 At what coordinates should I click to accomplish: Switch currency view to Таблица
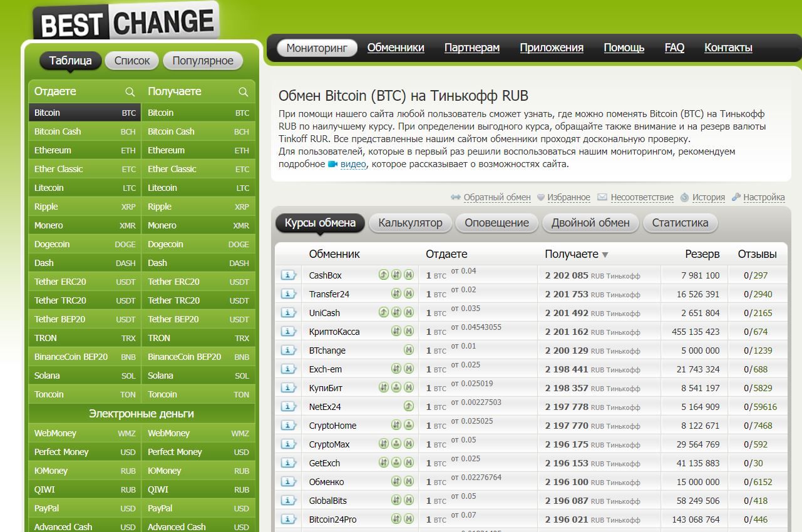point(70,61)
